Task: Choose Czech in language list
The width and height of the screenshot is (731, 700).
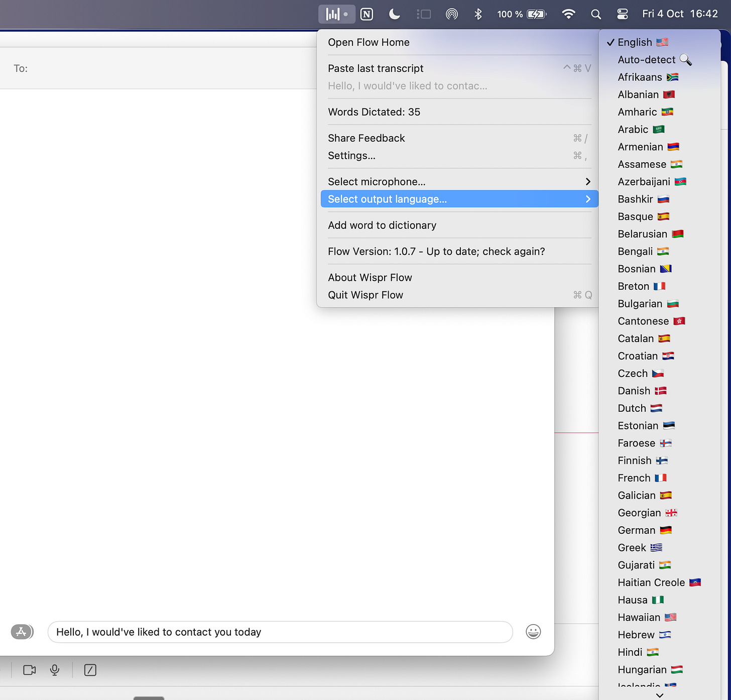Action: click(660, 374)
